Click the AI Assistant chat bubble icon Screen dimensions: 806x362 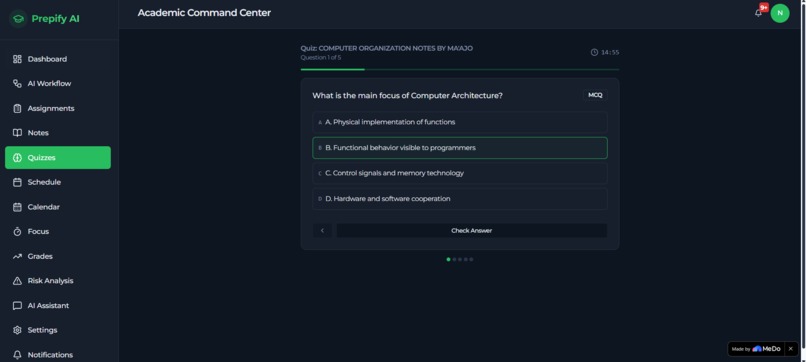[x=17, y=306]
